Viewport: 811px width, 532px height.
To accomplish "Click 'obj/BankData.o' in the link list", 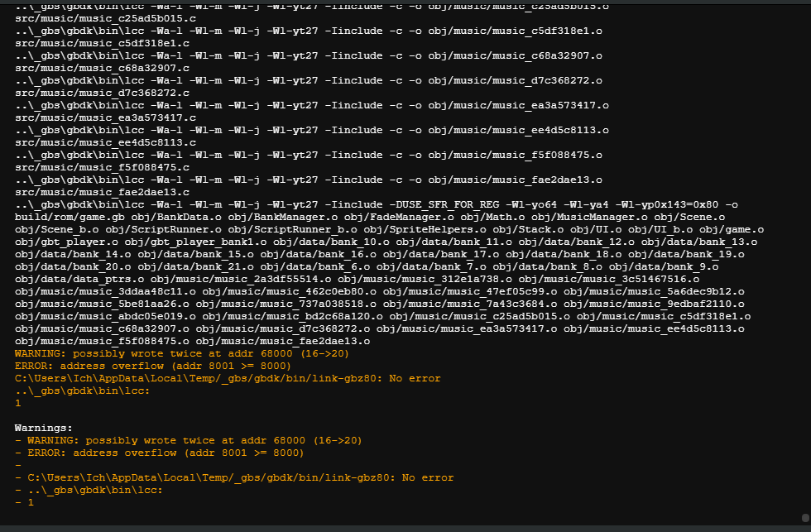I will tap(176, 217).
